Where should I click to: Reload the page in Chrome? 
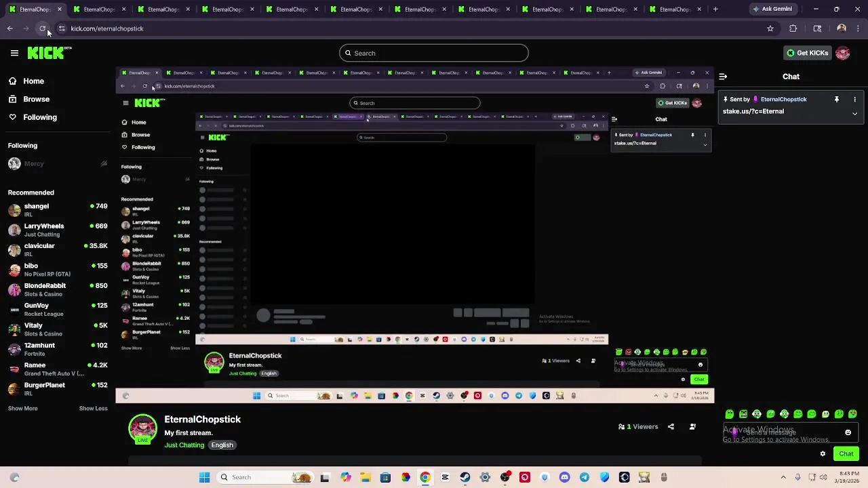pyautogui.click(x=42, y=28)
